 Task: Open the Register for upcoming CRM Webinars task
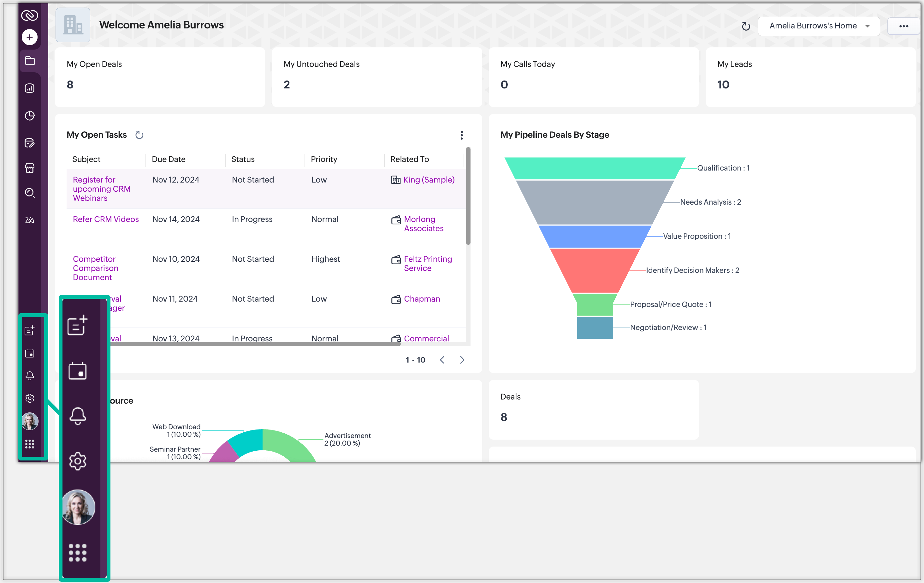(102, 189)
